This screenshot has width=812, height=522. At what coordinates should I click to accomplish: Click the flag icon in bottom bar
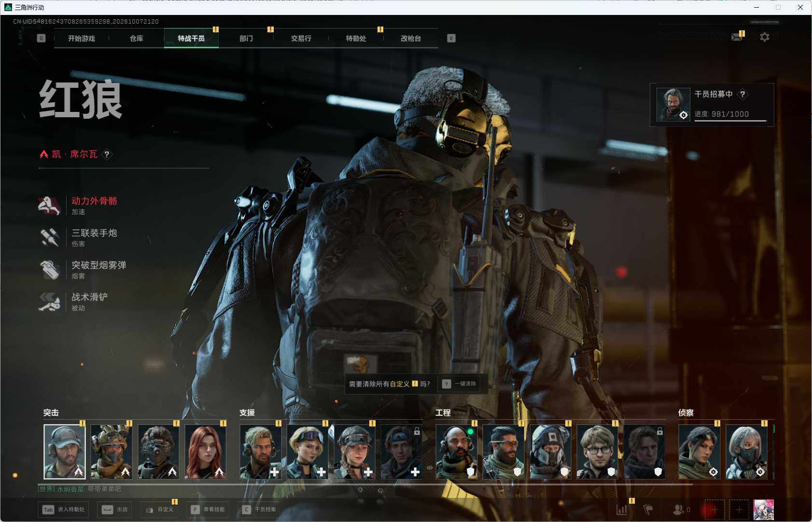(x=648, y=509)
